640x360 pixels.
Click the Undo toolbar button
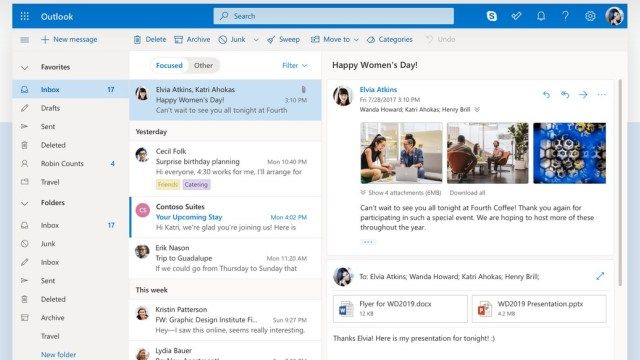click(441, 40)
